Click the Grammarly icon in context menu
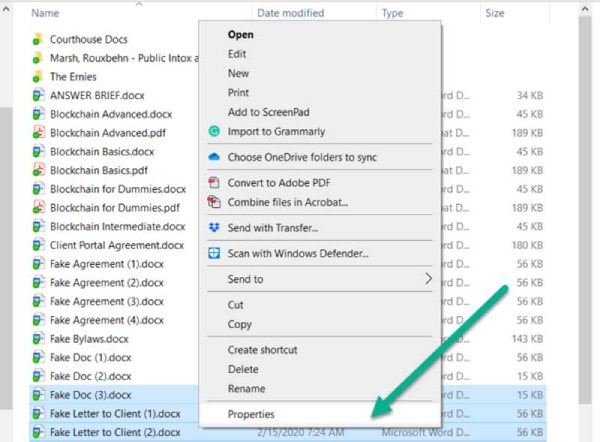Image resolution: width=600 pixels, height=442 pixels. [x=213, y=131]
